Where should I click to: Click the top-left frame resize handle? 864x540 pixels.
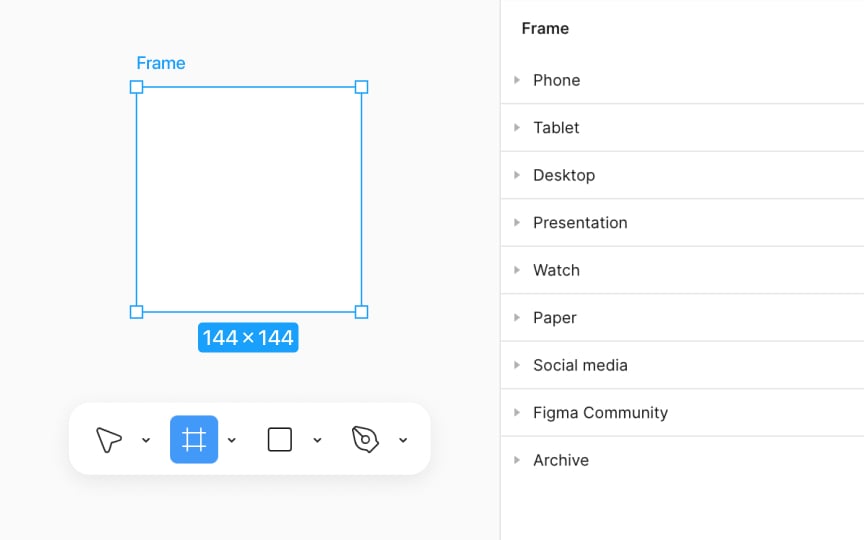pyautogui.click(x=137, y=87)
